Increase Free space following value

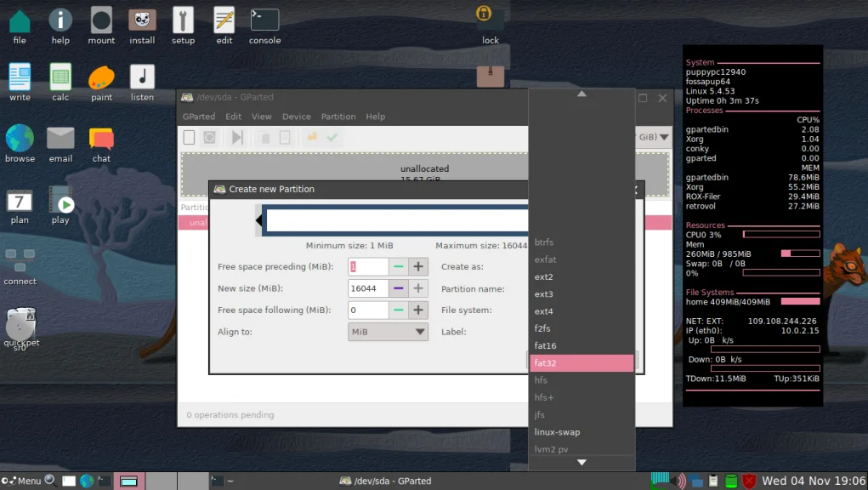coord(418,310)
